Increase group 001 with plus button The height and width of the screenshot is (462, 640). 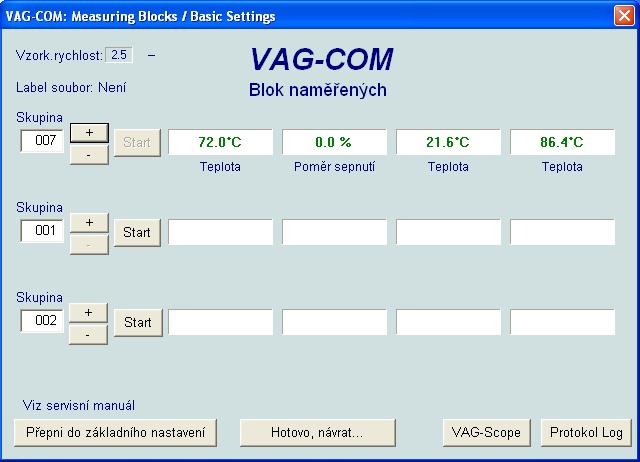click(89, 223)
